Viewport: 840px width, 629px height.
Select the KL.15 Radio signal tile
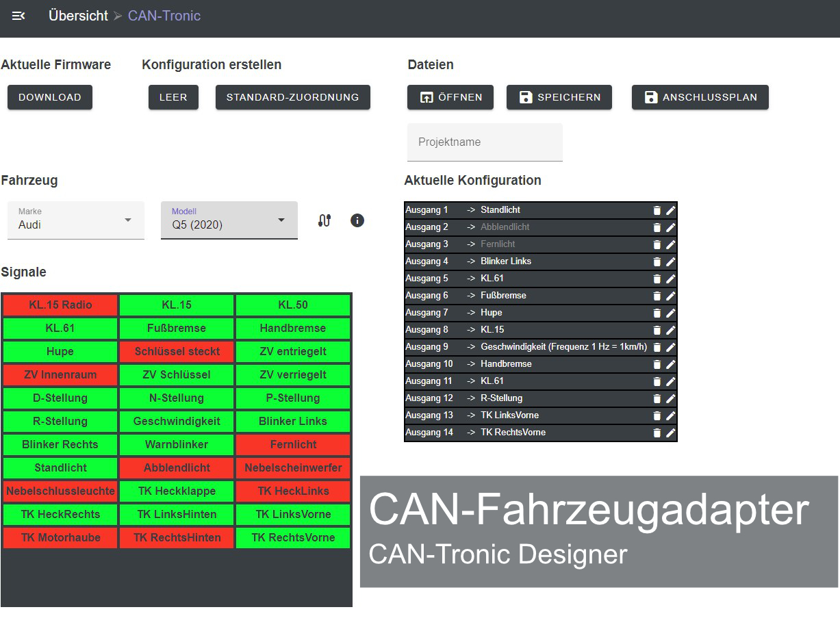[x=60, y=305]
